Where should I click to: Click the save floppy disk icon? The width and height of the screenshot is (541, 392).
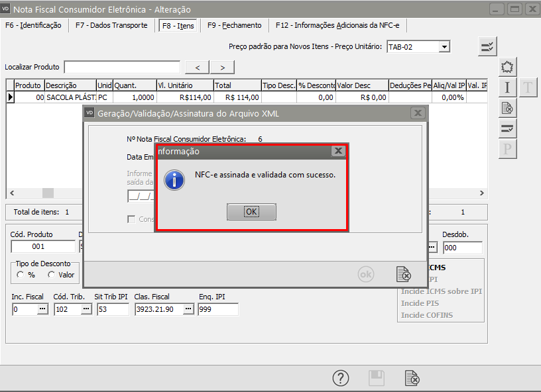377,378
